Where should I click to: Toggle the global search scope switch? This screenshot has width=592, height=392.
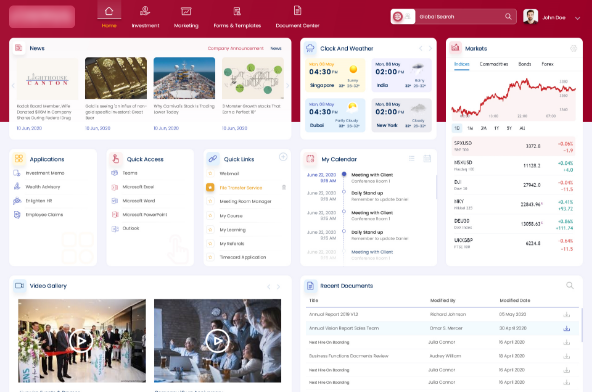(403, 17)
